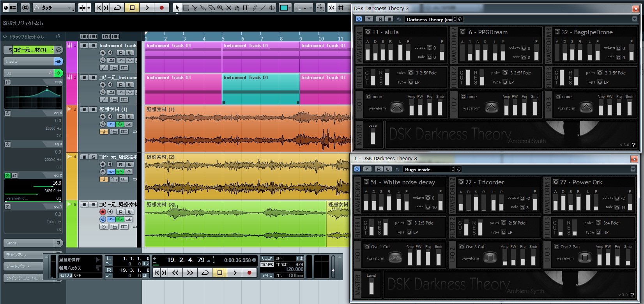The image size is (644, 304).
Task: Toggle the global Solo-all button above tracks
Action: (93, 36)
